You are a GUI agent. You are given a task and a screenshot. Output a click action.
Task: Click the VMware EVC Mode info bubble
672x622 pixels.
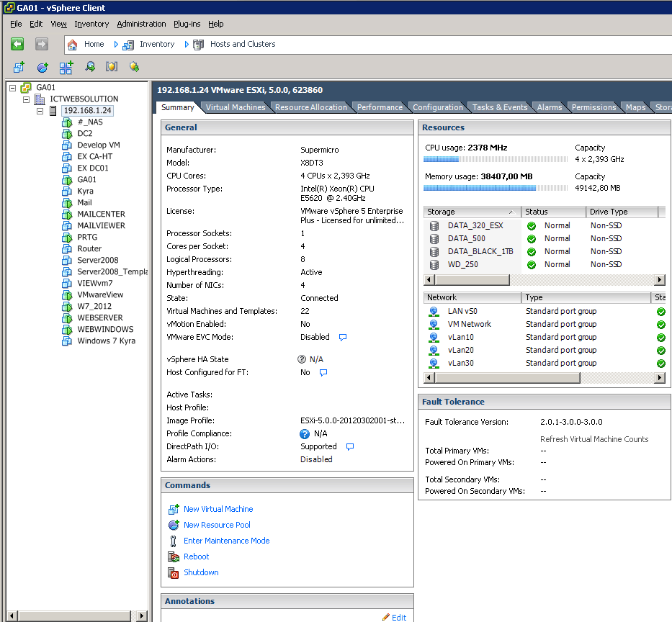pos(342,337)
